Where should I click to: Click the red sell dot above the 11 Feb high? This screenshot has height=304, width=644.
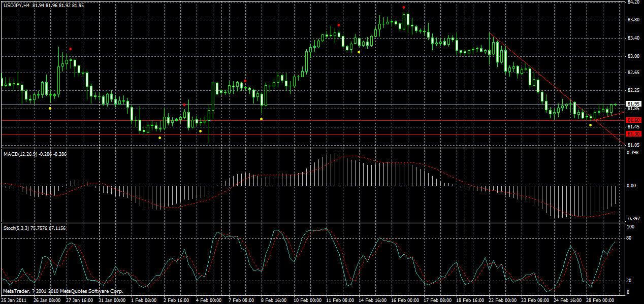pos(339,25)
